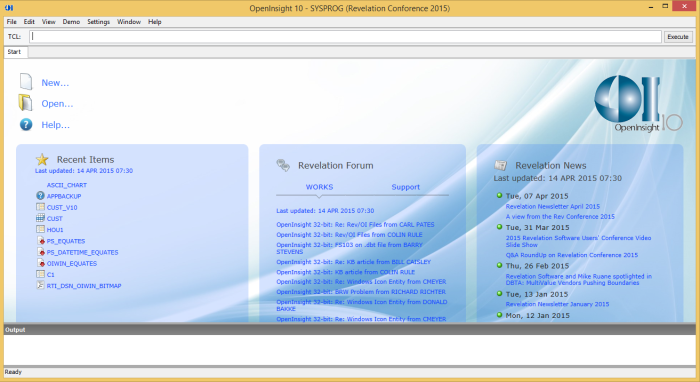Open the CUST_V10 recent item
The width and height of the screenshot is (700, 382).
click(x=62, y=207)
